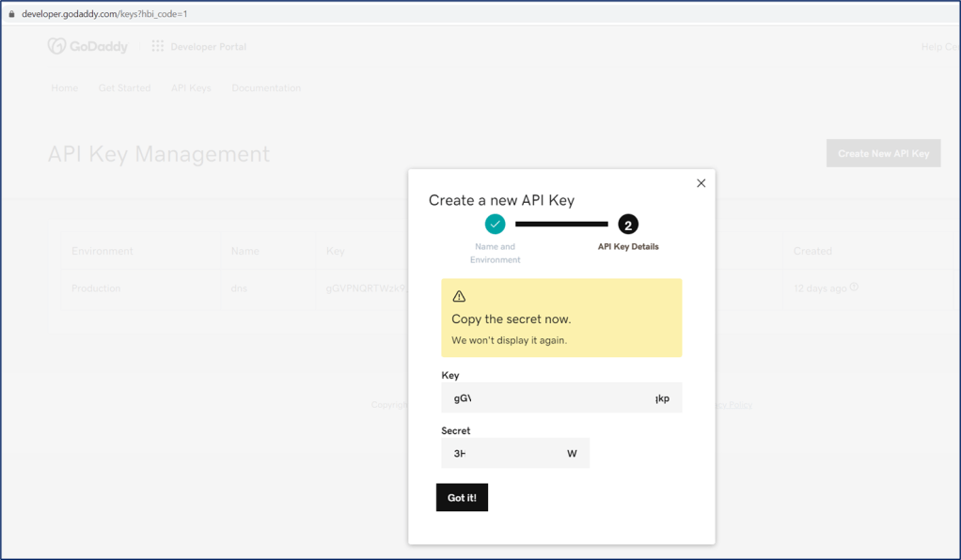Close the Create a new API Key dialog

pyautogui.click(x=701, y=183)
